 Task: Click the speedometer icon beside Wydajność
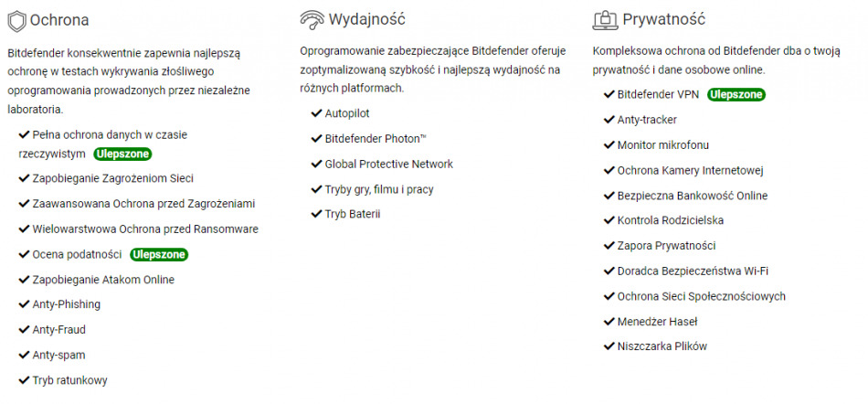312,19
